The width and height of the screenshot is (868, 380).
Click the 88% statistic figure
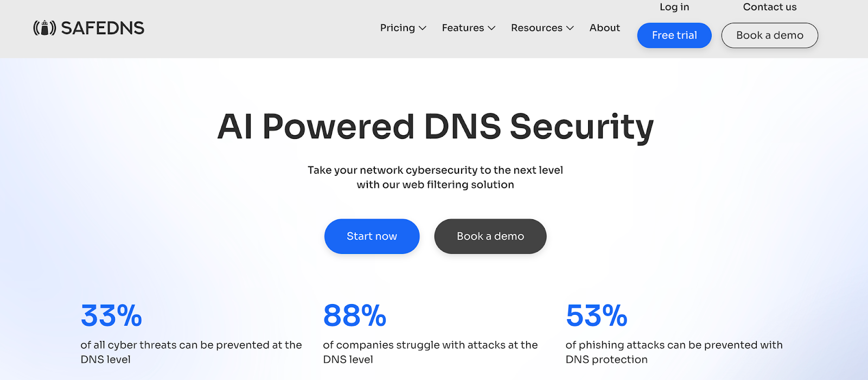pos(355,315)
